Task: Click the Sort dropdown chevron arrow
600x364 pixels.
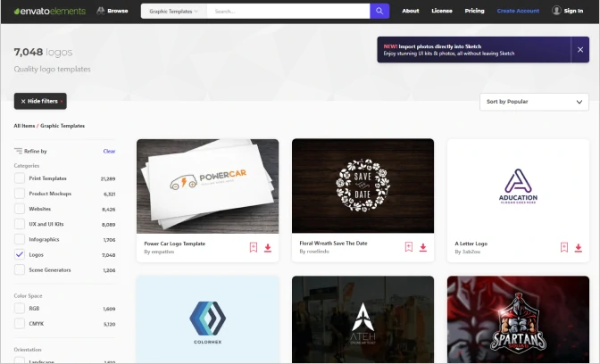Action: [x=579, y=102]
